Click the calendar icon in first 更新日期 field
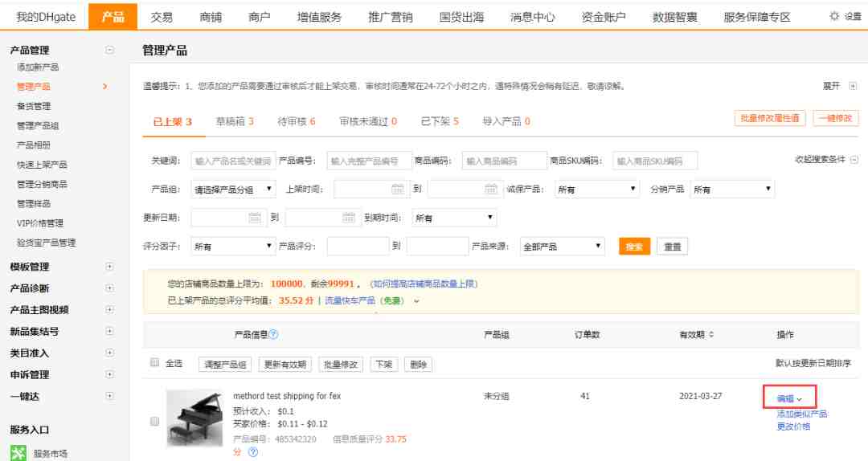Screen dimensions: 868x461 coord(254,218)
